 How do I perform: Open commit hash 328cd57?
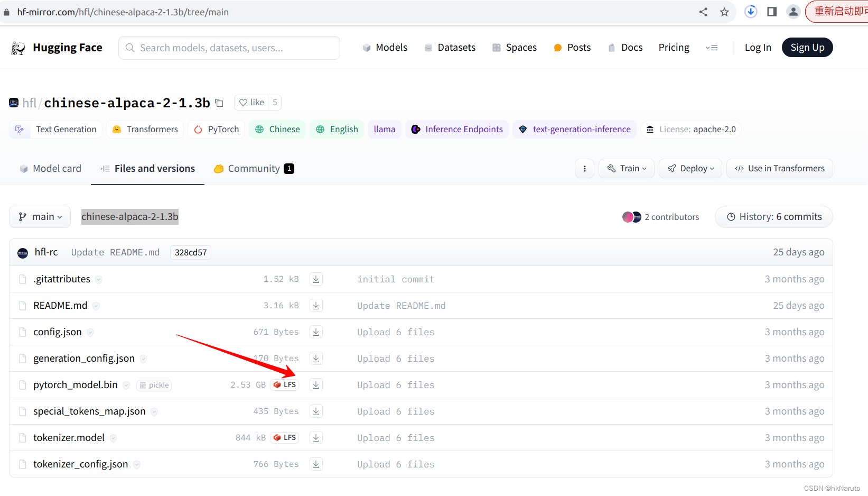pyautogui.click(x=191, y=253)
